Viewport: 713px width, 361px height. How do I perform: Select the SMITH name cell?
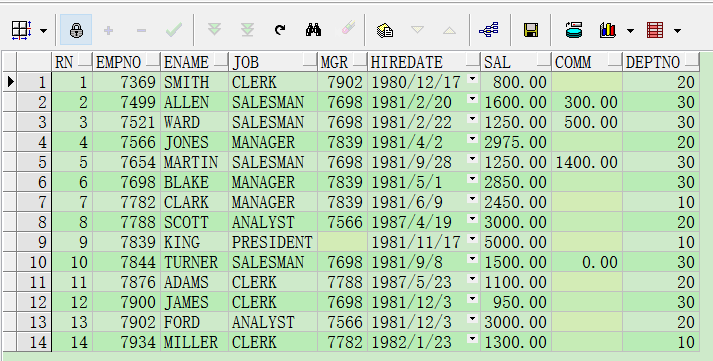[x=195, y=82]
